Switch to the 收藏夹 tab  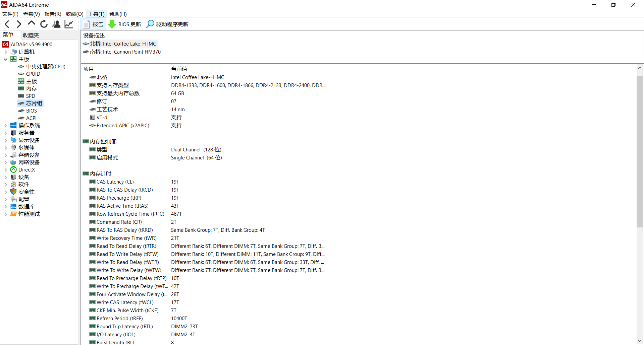31,35
